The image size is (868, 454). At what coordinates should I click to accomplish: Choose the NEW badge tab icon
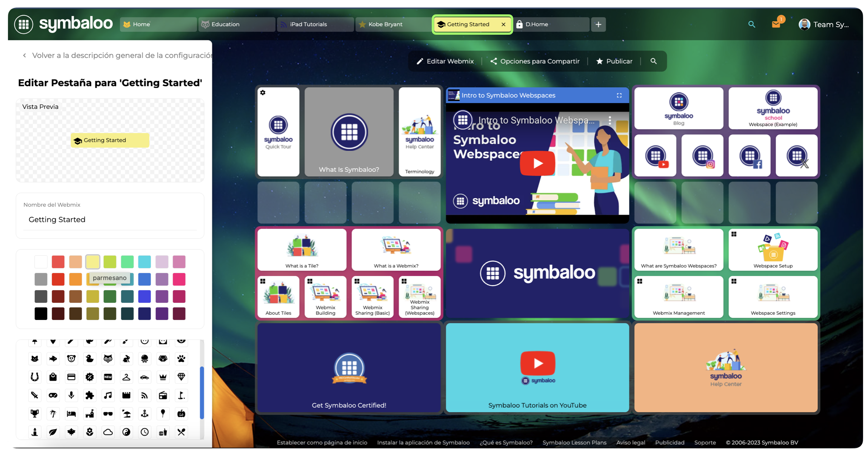(108, 377)
